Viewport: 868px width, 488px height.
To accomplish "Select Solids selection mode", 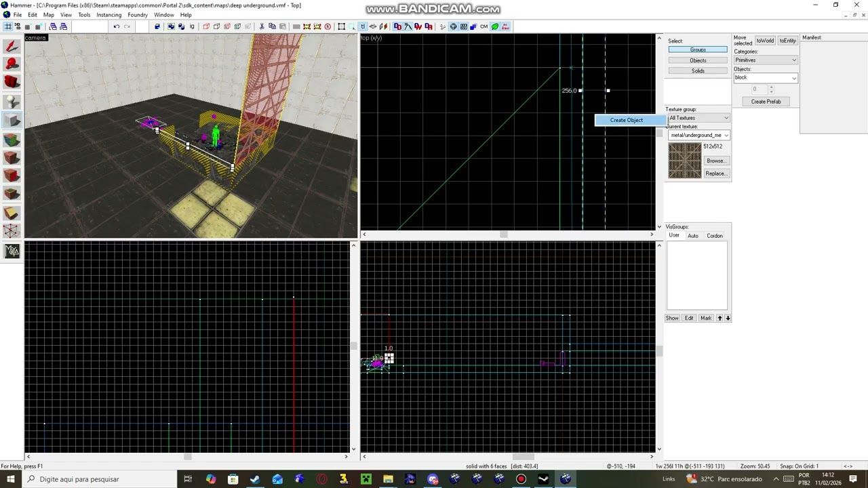I will pos(698,70).
